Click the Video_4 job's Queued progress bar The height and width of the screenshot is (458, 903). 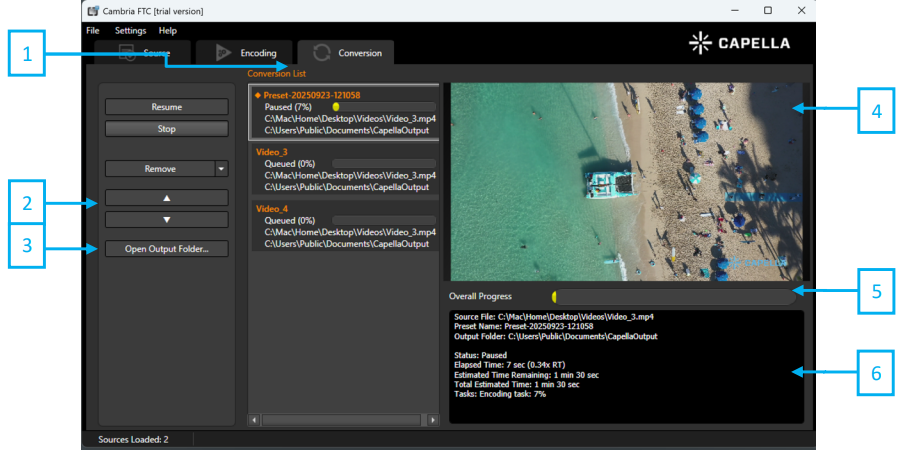(384, 220)
